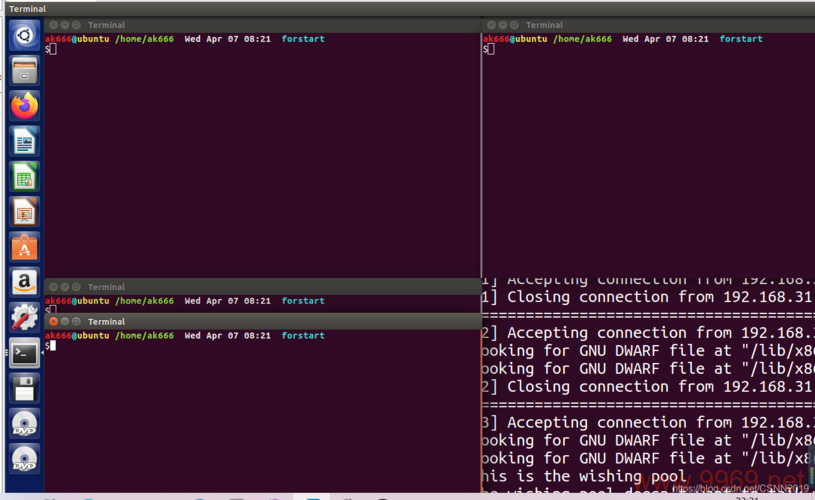Click the front Terminal window title bar
This screenshot has width=815, height=500.
pyautogui.click(x=262, y=322)
